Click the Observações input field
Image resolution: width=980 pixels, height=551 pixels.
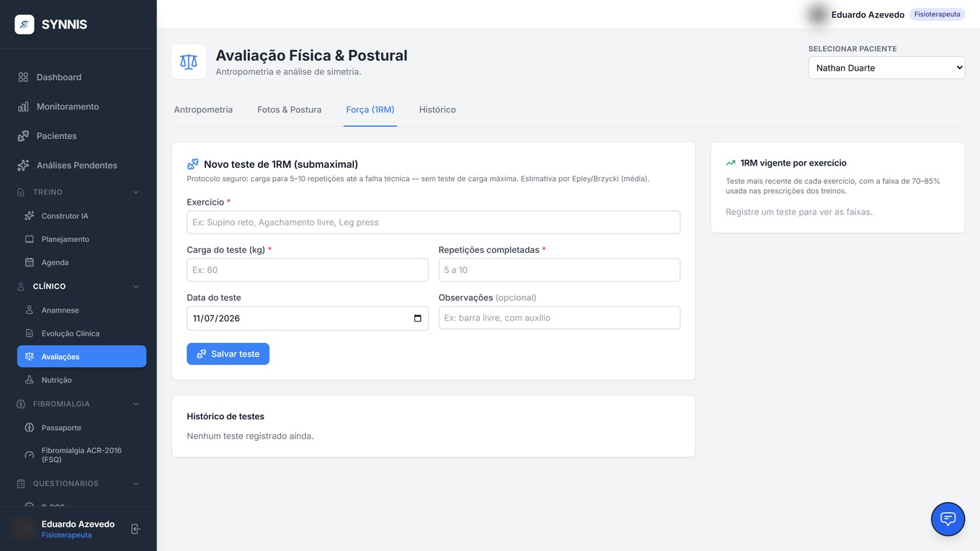[x=559, y=318]
